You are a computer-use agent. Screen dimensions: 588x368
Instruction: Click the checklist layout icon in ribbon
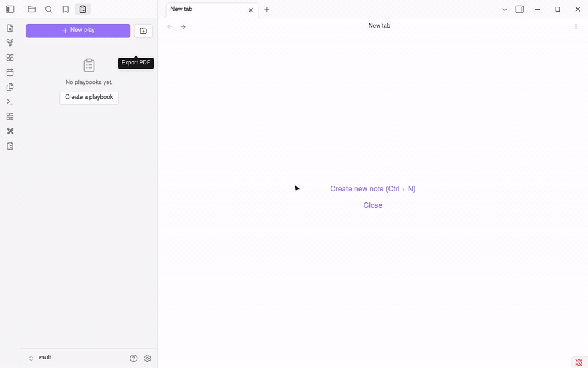click(x=10, y=117)
